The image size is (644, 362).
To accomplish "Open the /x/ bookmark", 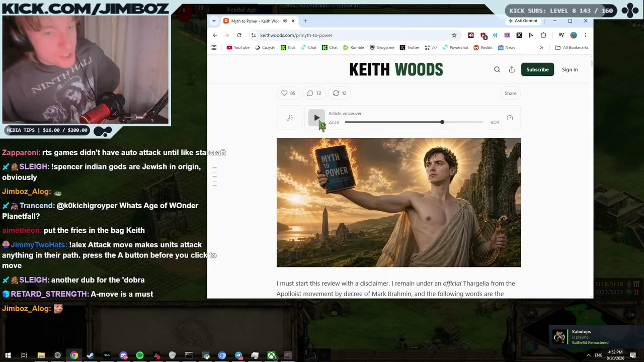I will 431,48.
